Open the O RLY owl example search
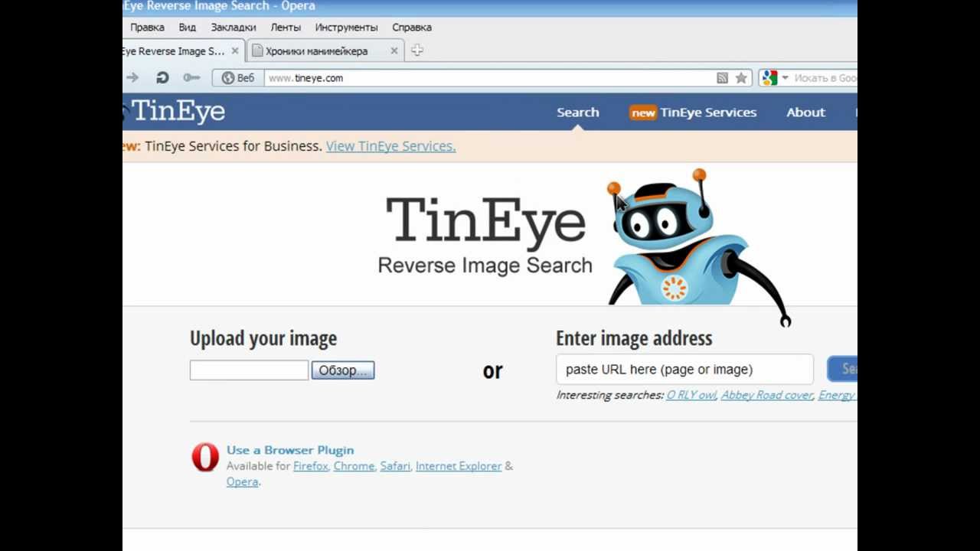The height and width of the screenshot is (551, 980). pos(691,395)
